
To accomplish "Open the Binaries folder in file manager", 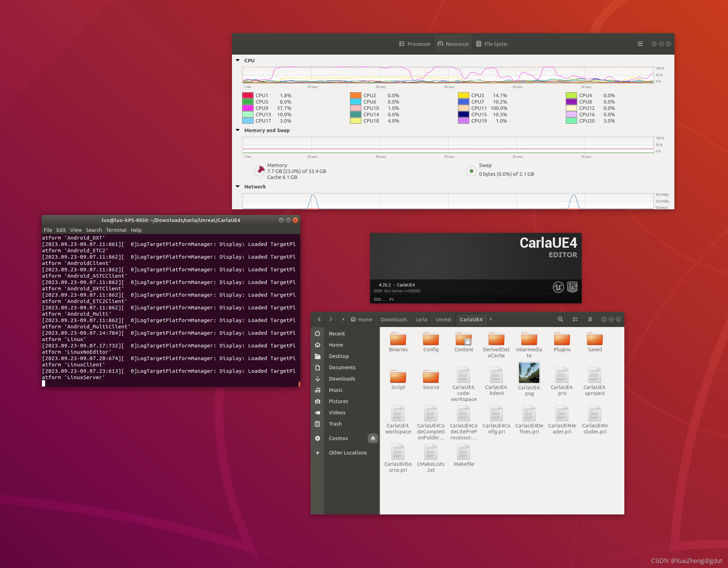I will [398, 342].
